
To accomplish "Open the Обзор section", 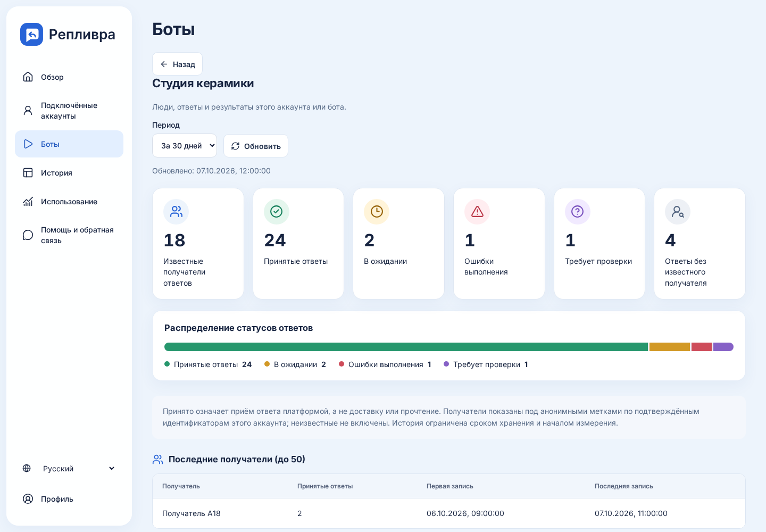I will tap(69, 77).
